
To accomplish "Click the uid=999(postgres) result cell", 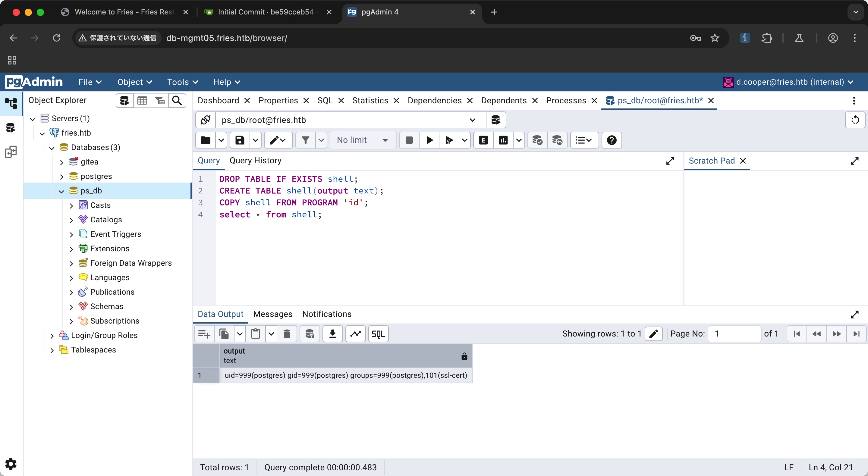I will pyautogui.click(x=346, y=375).
